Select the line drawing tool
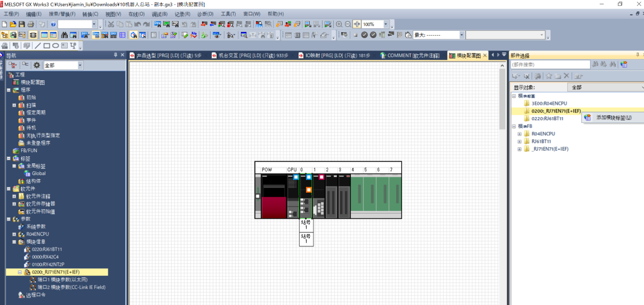Screen dimensions: 644x305 [x=38, y=46]
